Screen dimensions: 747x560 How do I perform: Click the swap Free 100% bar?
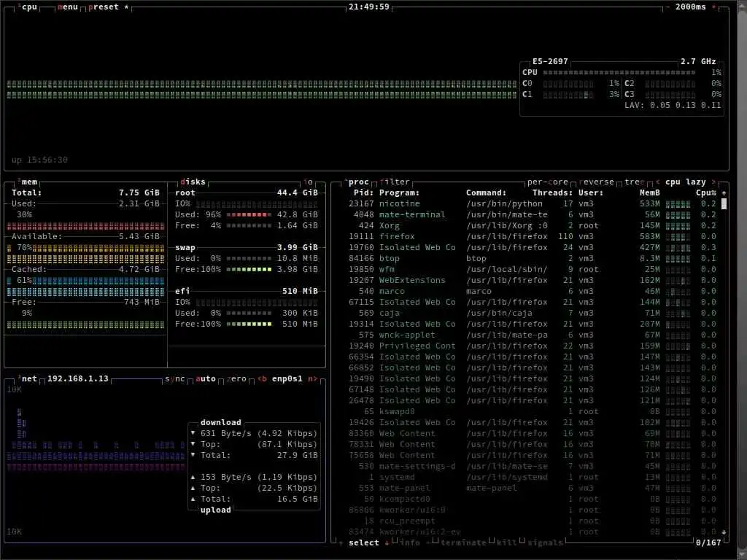[x=249, y=270]
